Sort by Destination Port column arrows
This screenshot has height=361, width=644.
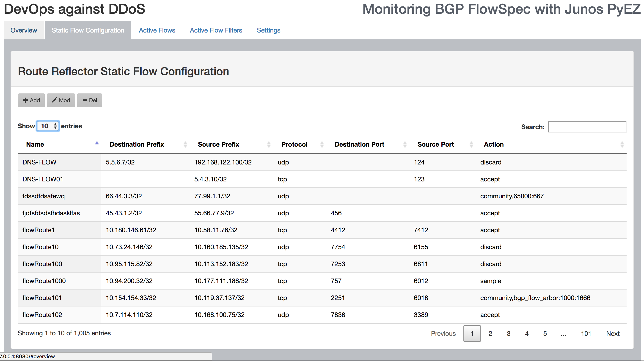tap(405, 144)
